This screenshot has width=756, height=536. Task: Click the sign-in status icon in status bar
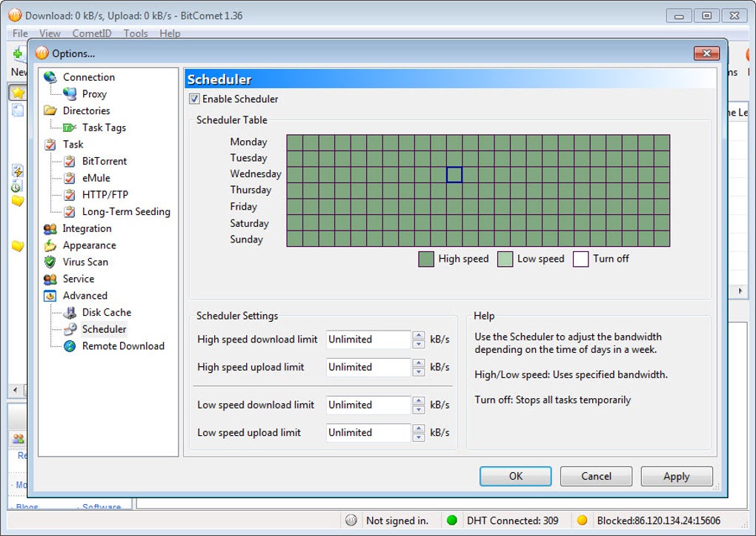coord(351,520)
